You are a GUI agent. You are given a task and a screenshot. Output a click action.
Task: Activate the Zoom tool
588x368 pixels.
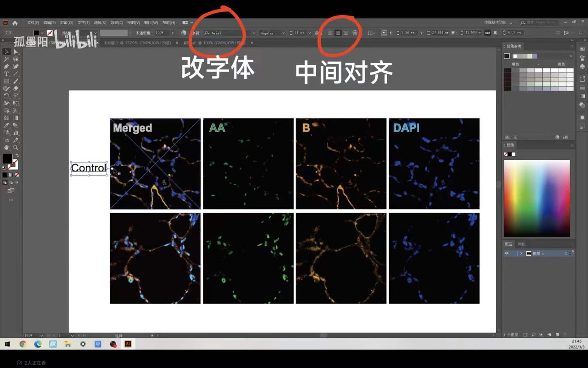point(15,147)
